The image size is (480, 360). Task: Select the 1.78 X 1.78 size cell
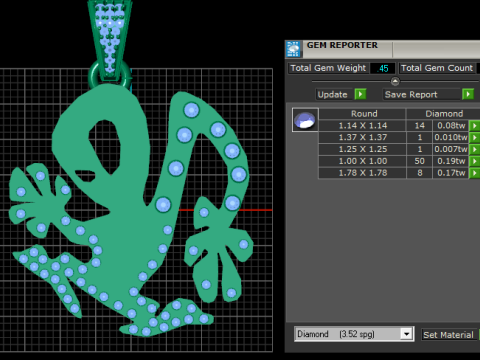tap(363, 173)
